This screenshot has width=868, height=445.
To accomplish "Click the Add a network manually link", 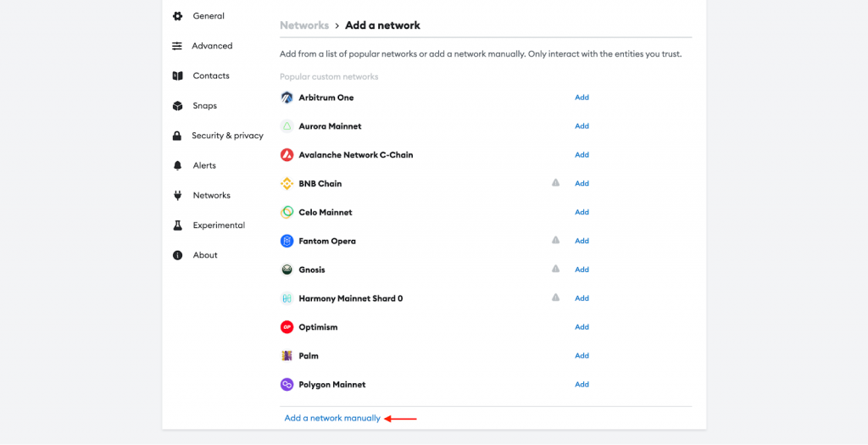I will 332,419.
